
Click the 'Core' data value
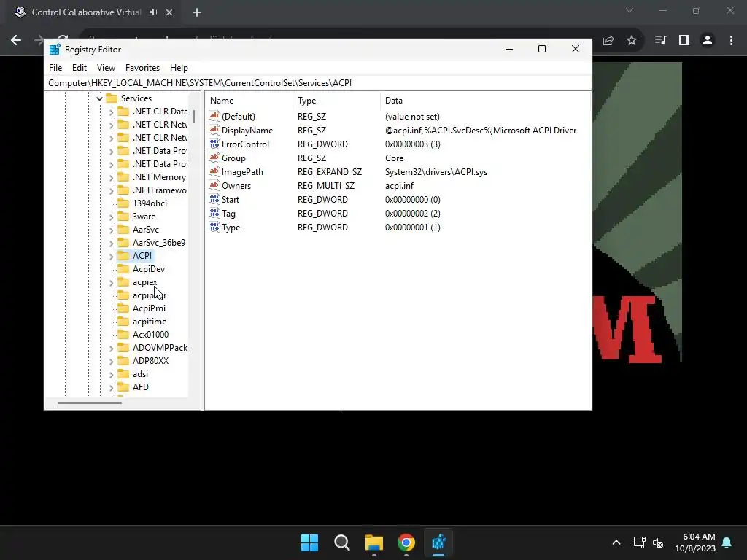click(x=394, y=158)
